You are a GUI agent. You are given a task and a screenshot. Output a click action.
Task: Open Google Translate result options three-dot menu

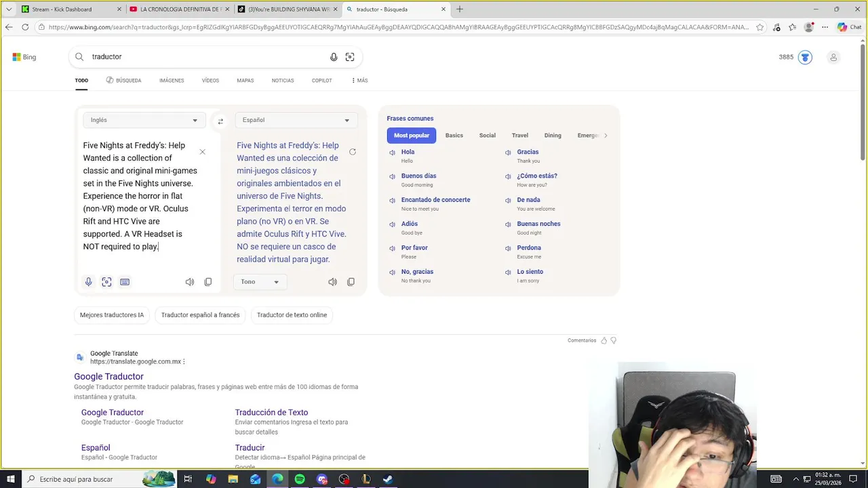coord(184,362)
